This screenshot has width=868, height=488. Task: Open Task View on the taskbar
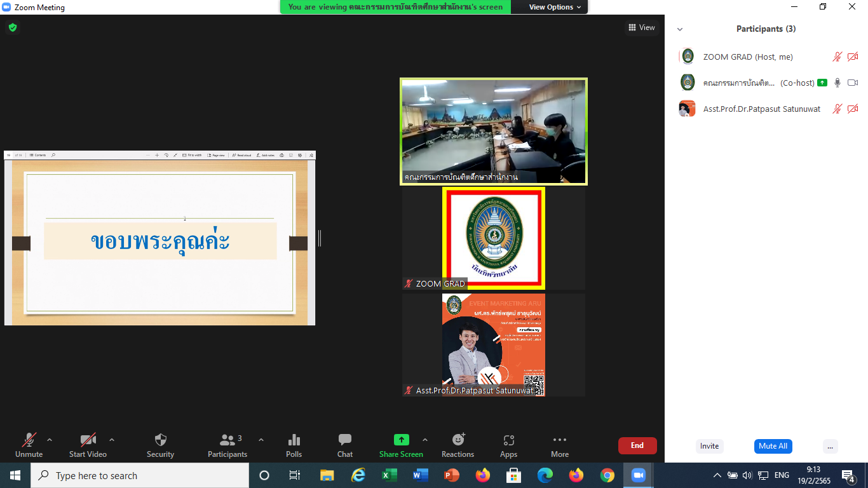tap(295, 475)
